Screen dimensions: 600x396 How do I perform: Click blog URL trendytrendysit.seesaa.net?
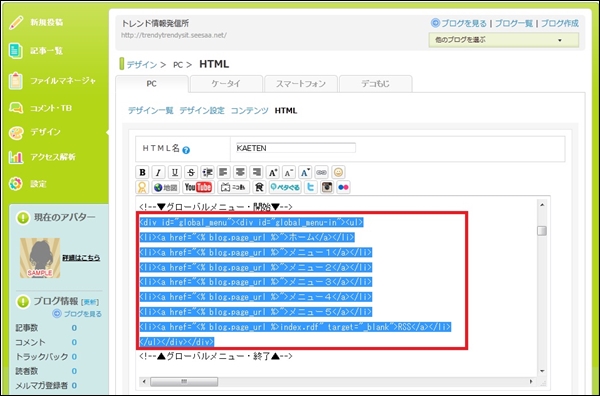point(174,35)
